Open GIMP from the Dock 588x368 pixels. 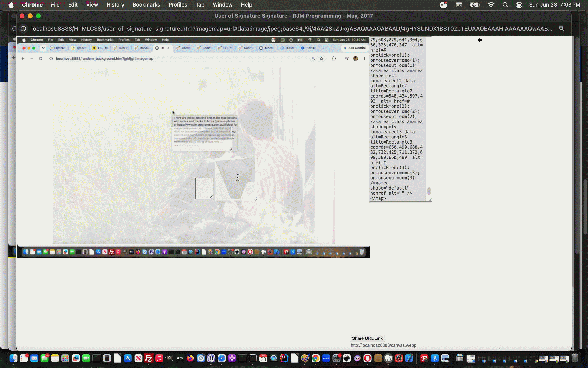(x=169, y=358)
